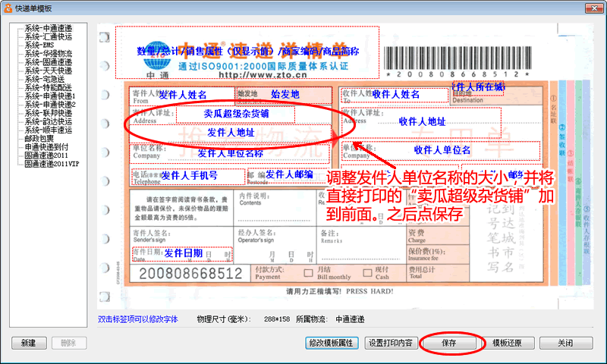Select 系统-华强物流 template

coord(48,53)
